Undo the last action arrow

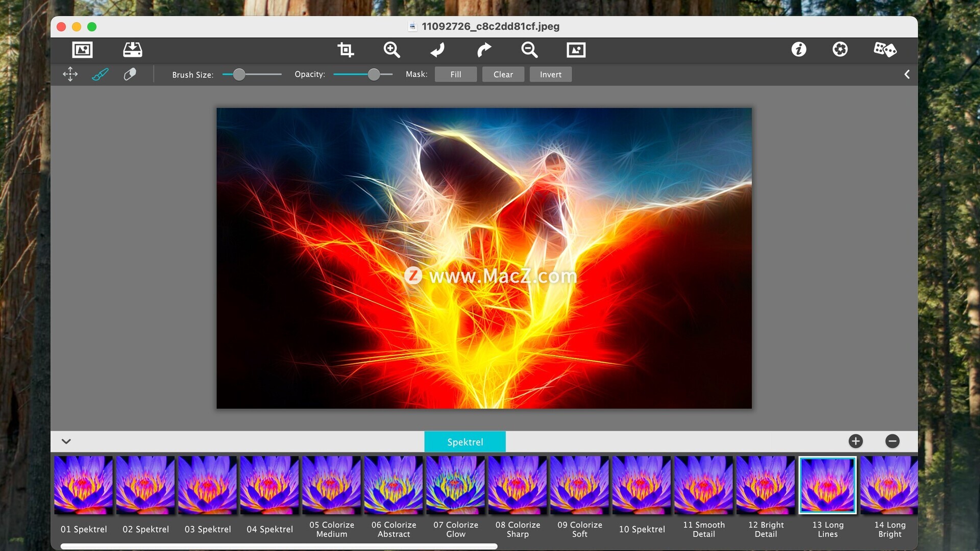[437, 49]
